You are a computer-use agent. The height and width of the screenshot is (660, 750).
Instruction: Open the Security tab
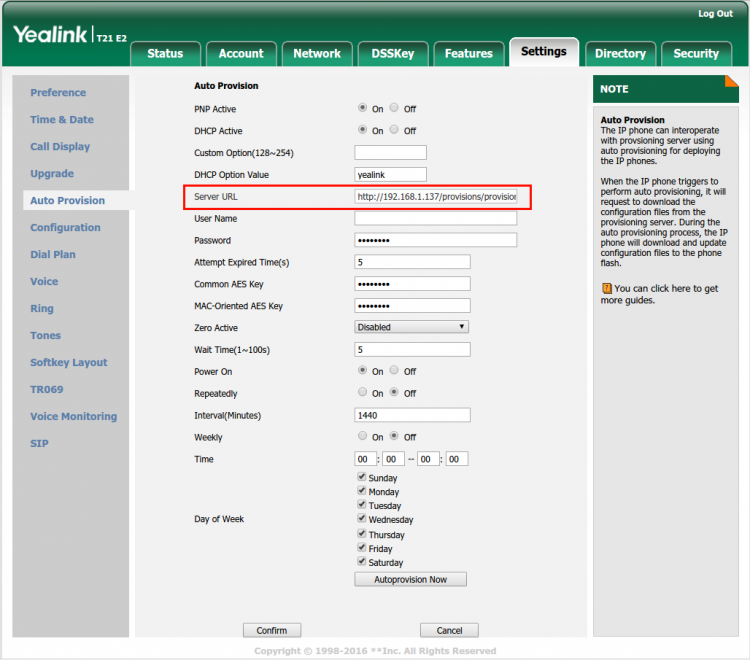pos(696,53)
